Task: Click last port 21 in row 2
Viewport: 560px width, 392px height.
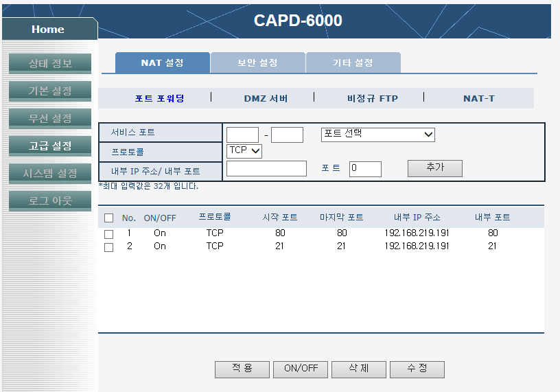Action: coord(342,246)
